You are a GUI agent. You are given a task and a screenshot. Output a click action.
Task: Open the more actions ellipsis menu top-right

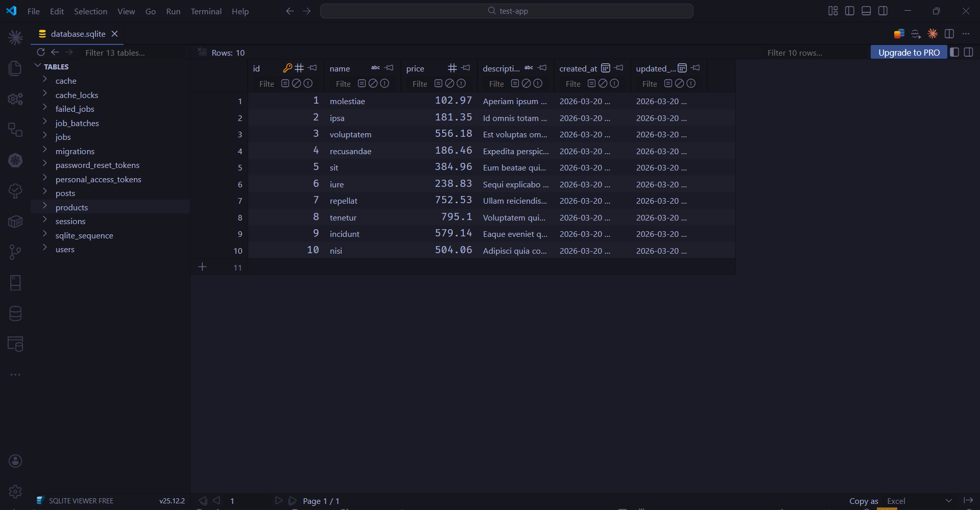pyautogui.click(x=966, y=34)
